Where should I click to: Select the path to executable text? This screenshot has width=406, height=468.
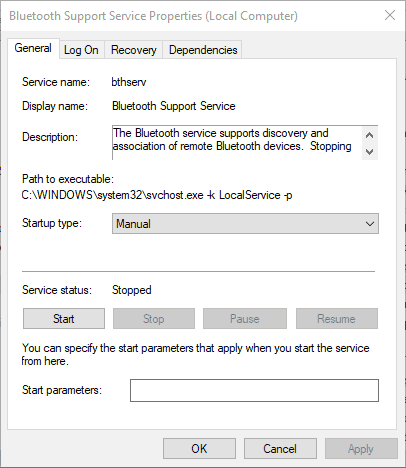click(157, 195)
